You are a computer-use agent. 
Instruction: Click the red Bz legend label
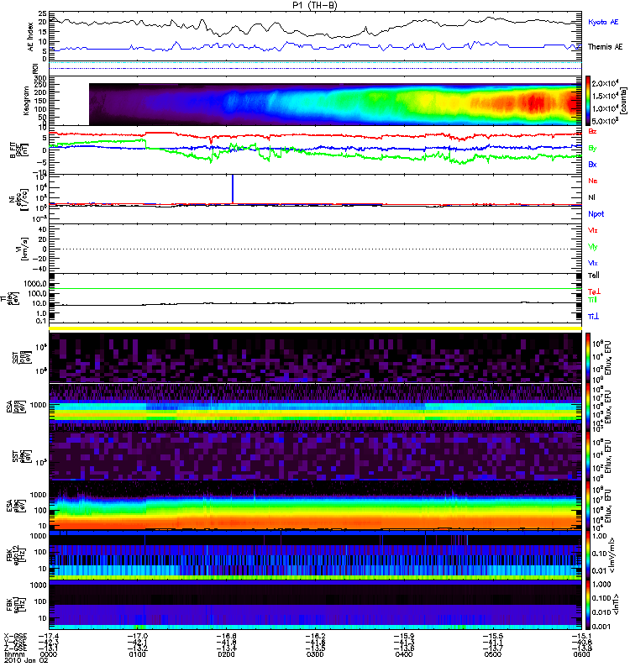(592, 131)
